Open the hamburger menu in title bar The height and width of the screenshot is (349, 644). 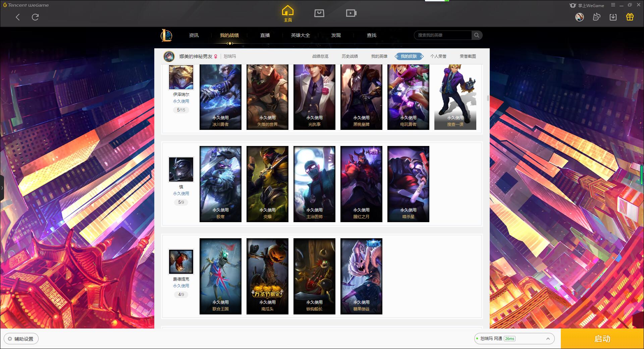613,5
